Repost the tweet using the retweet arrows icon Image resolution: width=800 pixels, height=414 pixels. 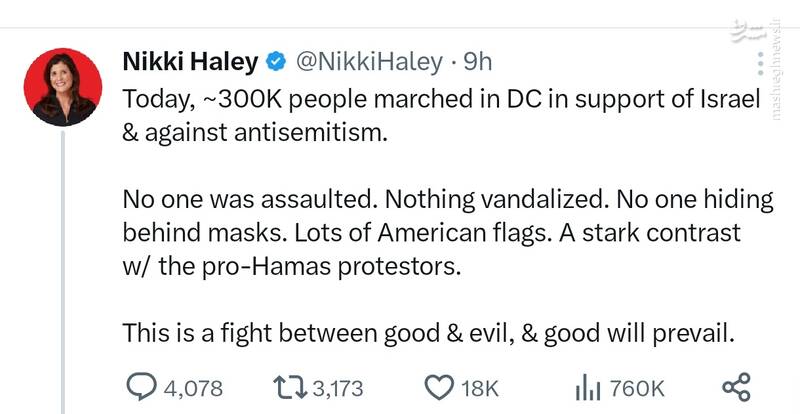(x=288, y=387)
